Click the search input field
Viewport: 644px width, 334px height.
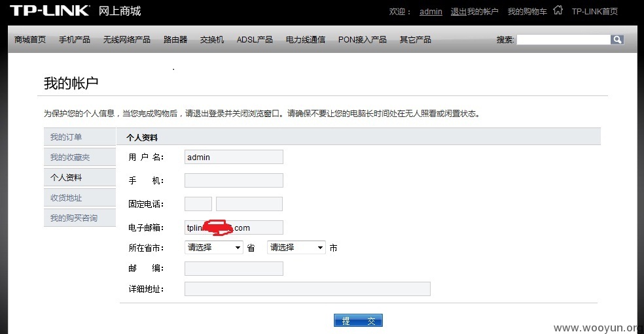(x=563, y=39)
